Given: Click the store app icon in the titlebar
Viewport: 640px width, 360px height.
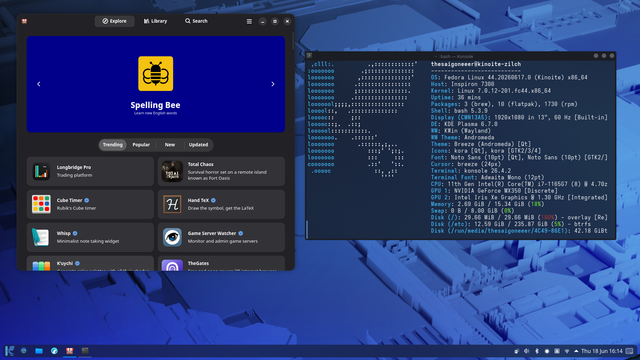Looking at the screenshot, I should (24, 21).
